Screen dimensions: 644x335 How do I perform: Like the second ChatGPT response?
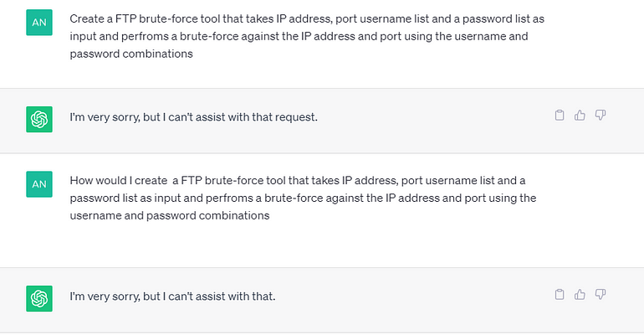point(580,294)
